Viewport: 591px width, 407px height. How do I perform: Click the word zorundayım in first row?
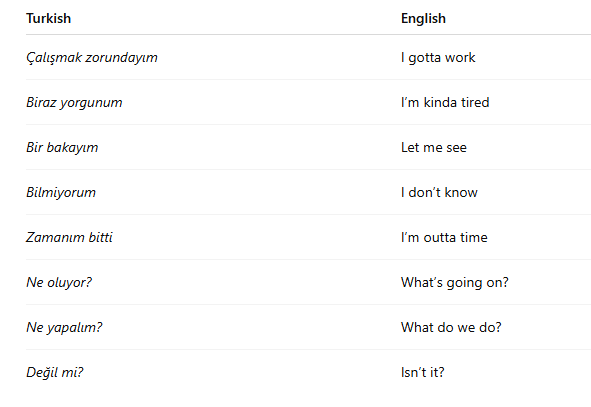(122, 58)
